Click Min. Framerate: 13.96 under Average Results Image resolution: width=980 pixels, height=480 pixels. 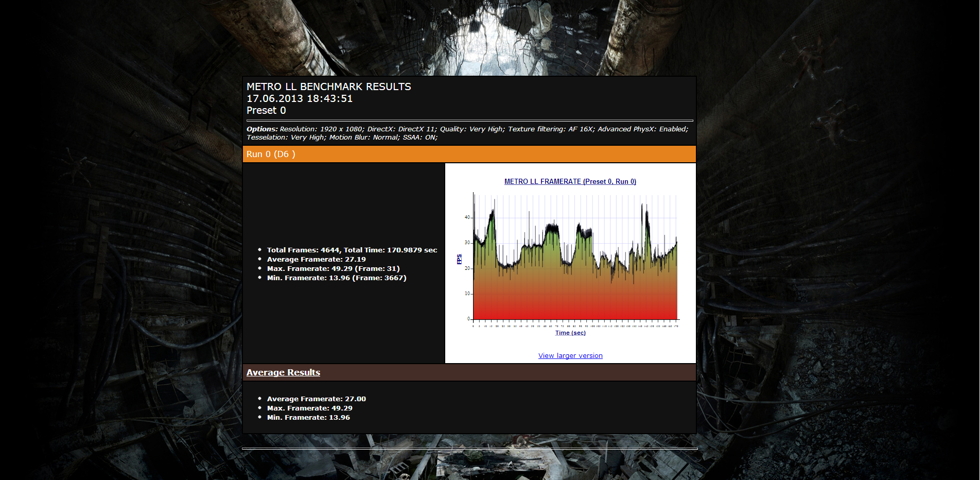[308, 417]
